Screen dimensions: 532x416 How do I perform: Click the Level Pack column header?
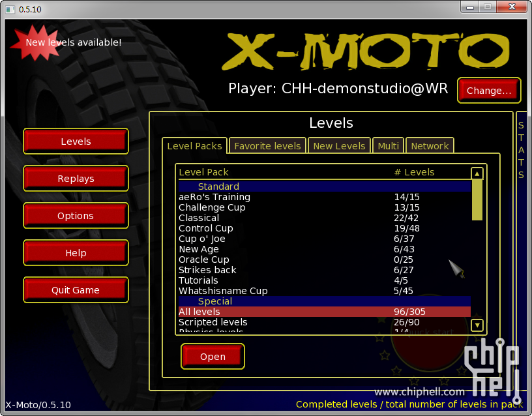click(x=203, y=172)
